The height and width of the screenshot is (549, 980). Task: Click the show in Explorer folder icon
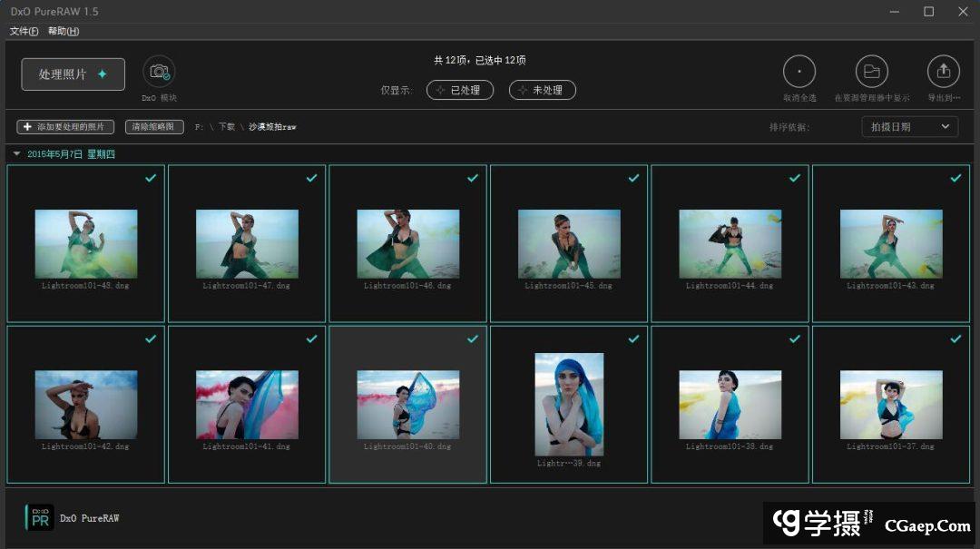(871, 72)
